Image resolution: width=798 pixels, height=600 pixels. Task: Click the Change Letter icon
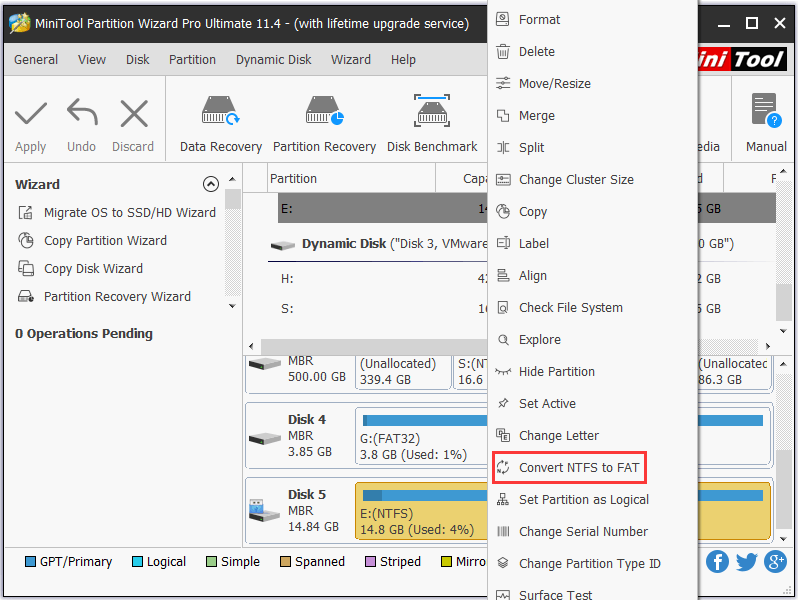tap(503, 435)
